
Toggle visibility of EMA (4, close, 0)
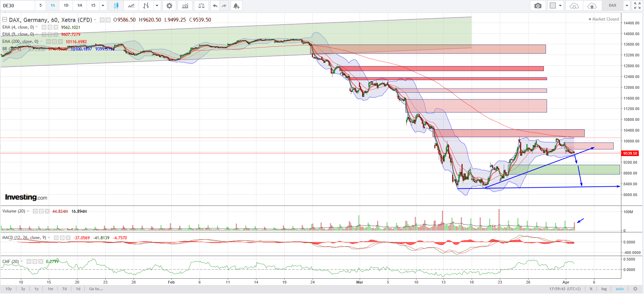tap(44, 27)
